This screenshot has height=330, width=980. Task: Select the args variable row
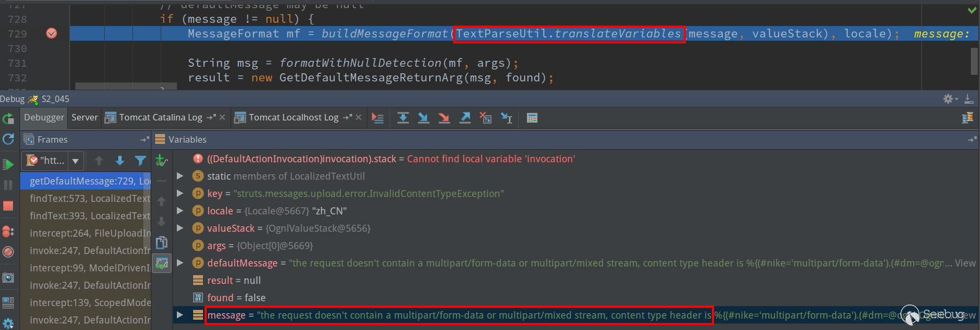tap(576, 246)
